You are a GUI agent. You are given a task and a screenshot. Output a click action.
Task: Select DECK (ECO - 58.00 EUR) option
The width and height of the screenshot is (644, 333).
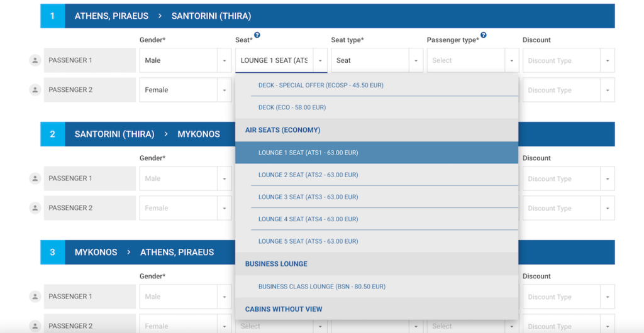[377, 107]
